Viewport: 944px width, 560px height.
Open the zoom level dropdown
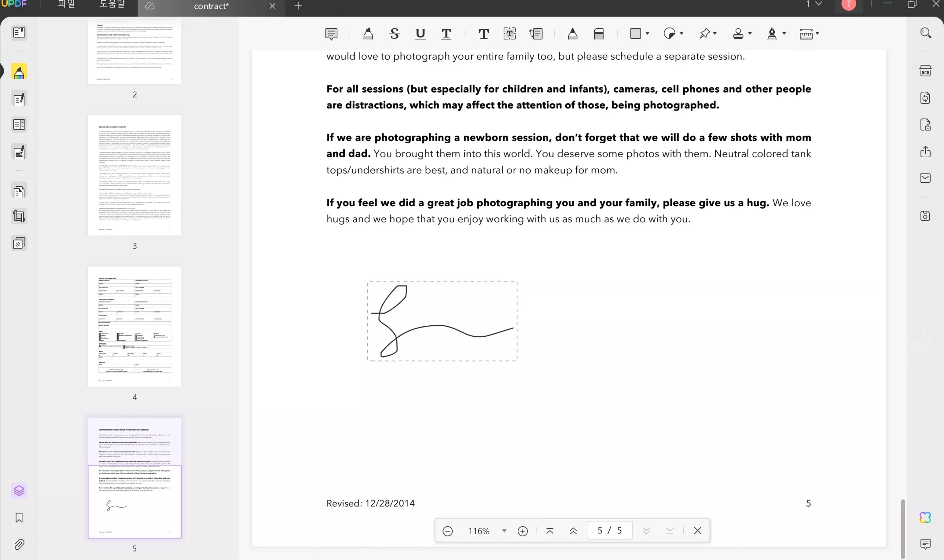pyautogui.click(x=504, y=531)
